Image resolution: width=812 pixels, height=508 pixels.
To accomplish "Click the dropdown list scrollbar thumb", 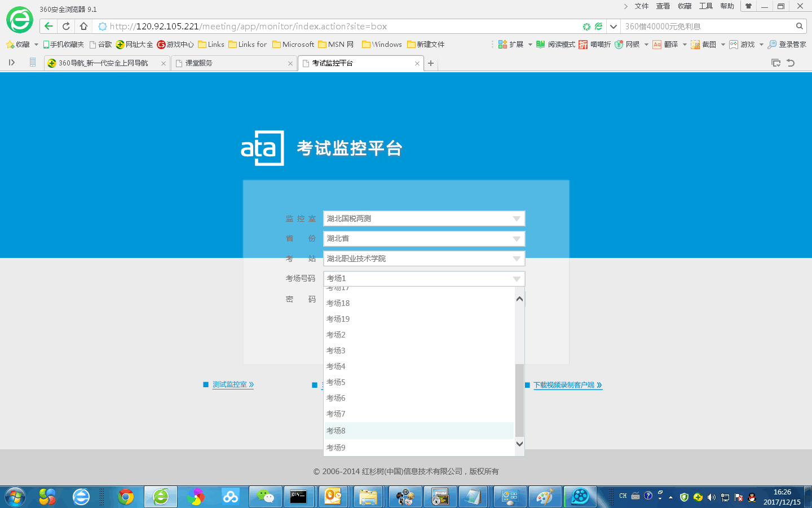I will click(519, 400).
